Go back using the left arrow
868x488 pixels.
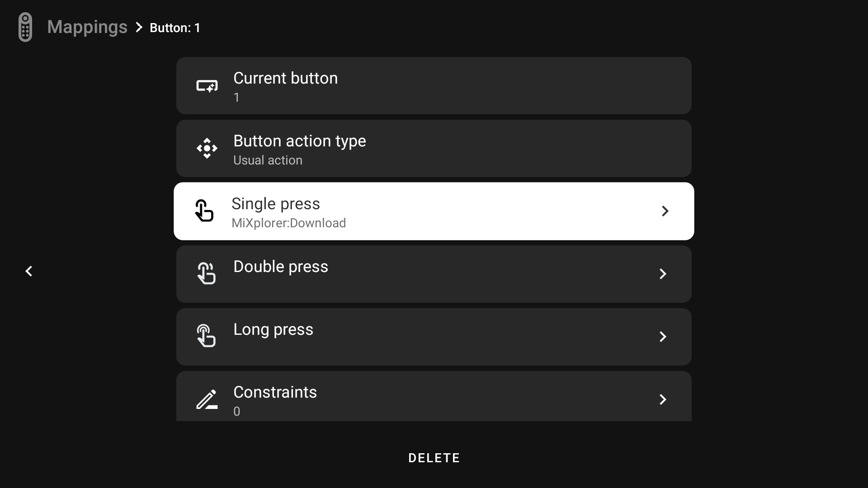point(29,271)
